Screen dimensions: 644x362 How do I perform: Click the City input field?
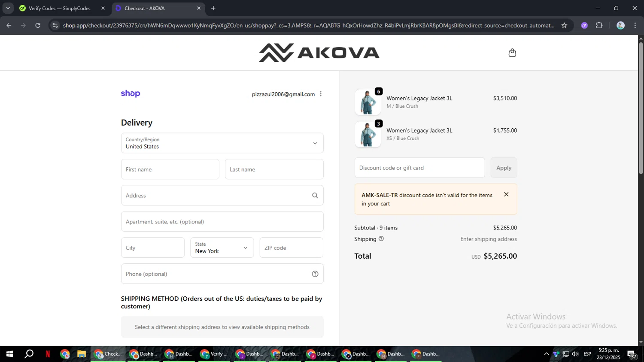point(153,247)
